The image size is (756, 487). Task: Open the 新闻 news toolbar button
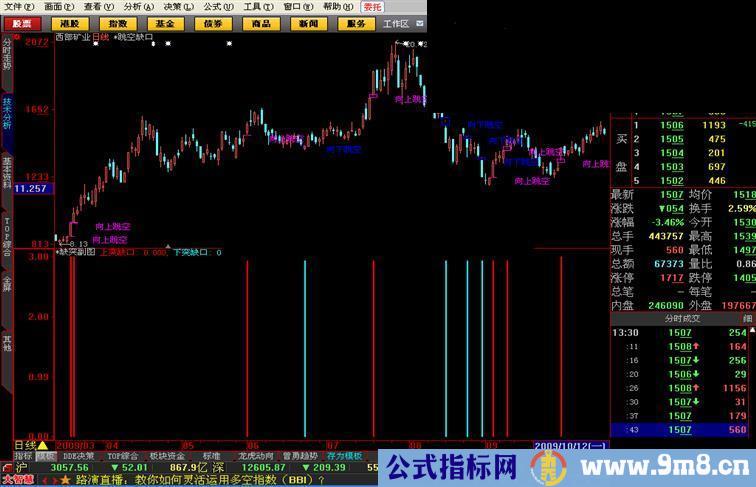[309, 23]
